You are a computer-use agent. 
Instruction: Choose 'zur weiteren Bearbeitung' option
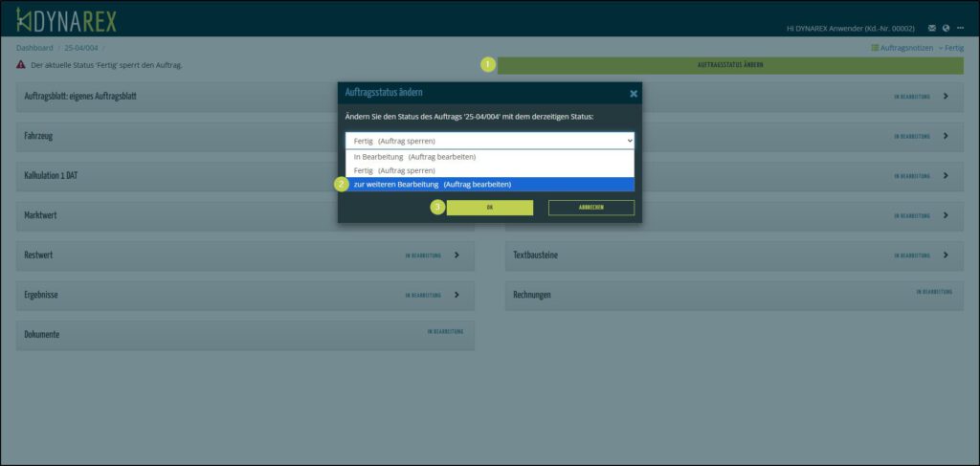point(432,184)
